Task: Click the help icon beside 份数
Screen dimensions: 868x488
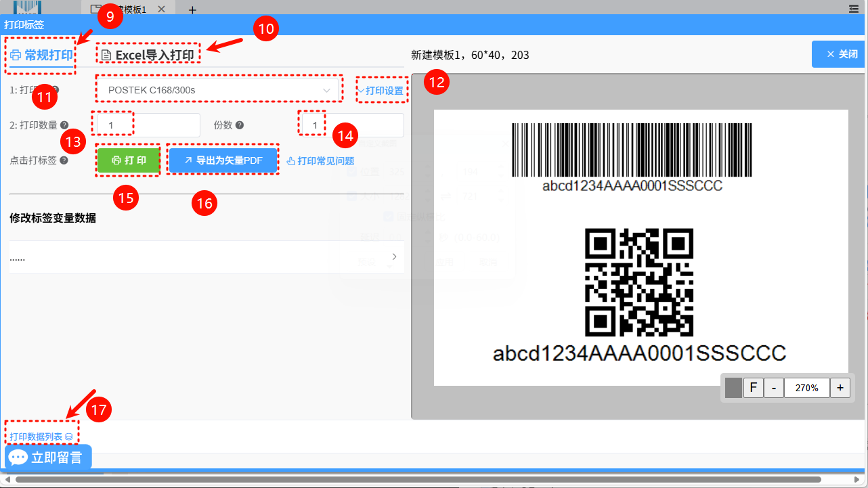Action: [x=240, y=125]
